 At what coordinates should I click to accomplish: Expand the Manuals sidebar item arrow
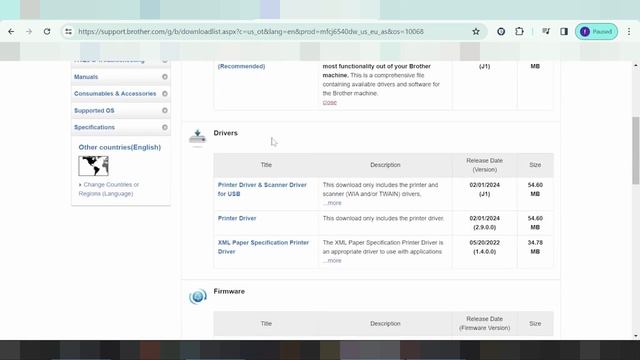point(165,77)
